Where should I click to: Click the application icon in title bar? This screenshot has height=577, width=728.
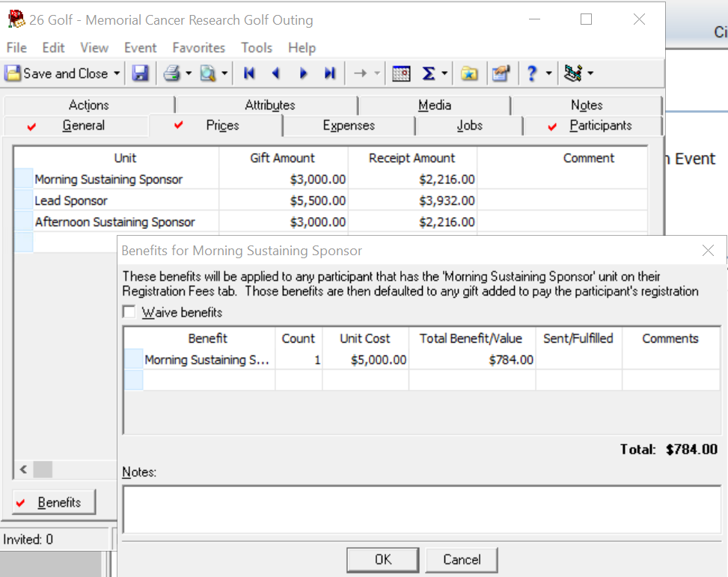click(16, 19)
